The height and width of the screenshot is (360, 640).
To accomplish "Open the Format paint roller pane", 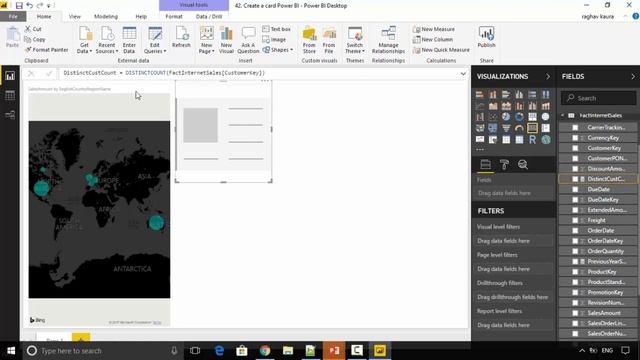I will (504, 164).
